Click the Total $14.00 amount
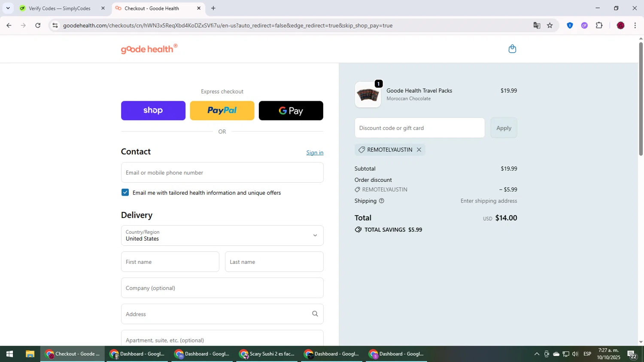644x362 pixels. click(x=506, y=218)
